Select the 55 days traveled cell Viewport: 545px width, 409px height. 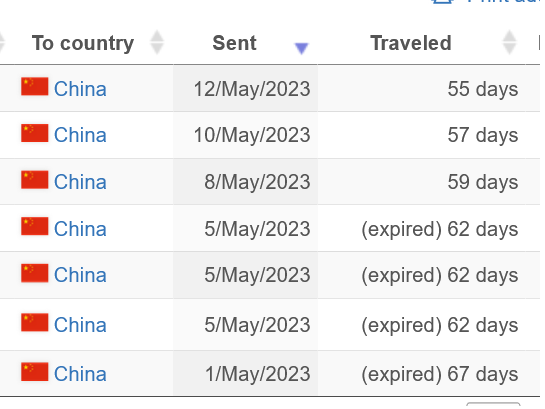point(421,88)
